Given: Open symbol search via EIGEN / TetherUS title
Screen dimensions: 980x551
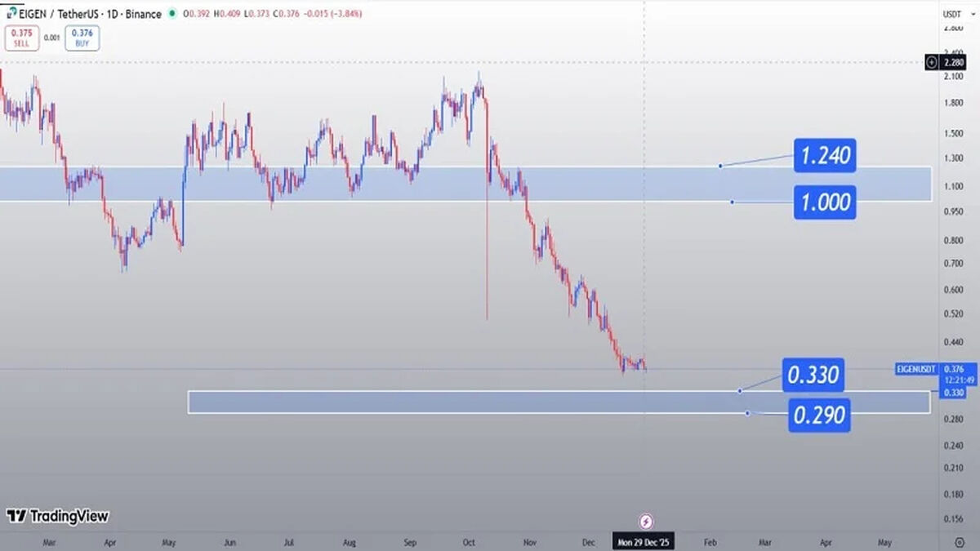Looking at the screenshot, I should pyautogui.click(x=91, y=14).
